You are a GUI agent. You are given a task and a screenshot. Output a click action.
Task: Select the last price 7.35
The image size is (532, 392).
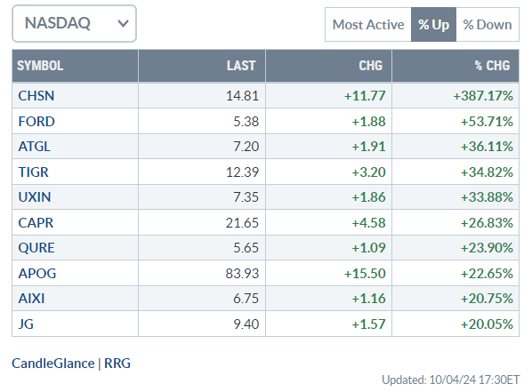click(246, 197)
